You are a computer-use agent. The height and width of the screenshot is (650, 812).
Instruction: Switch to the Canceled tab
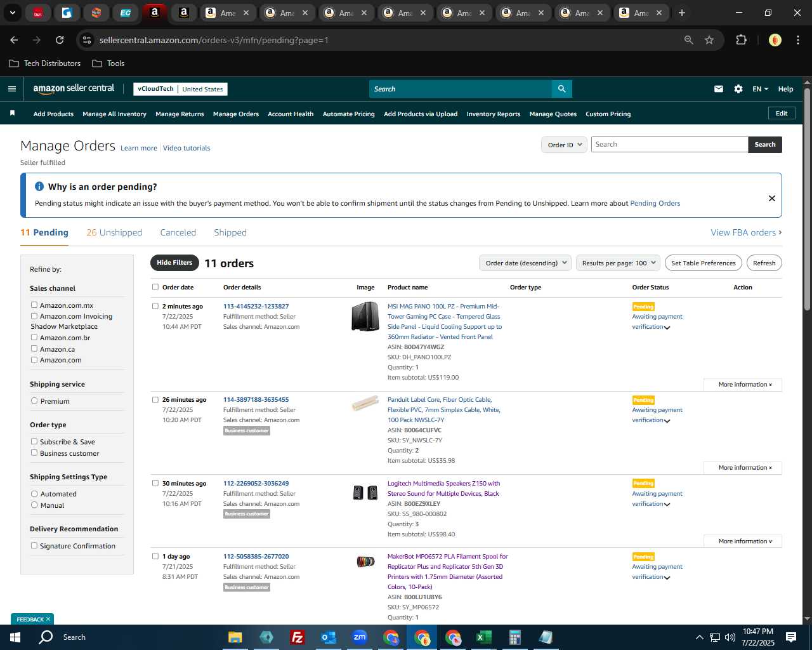(178, 232)
